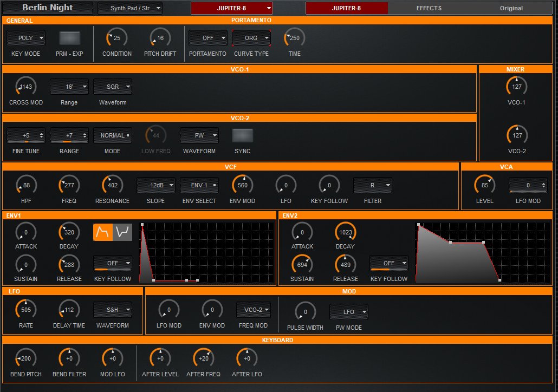Click the VCF RESONANCE knob

tap(113, 185)
